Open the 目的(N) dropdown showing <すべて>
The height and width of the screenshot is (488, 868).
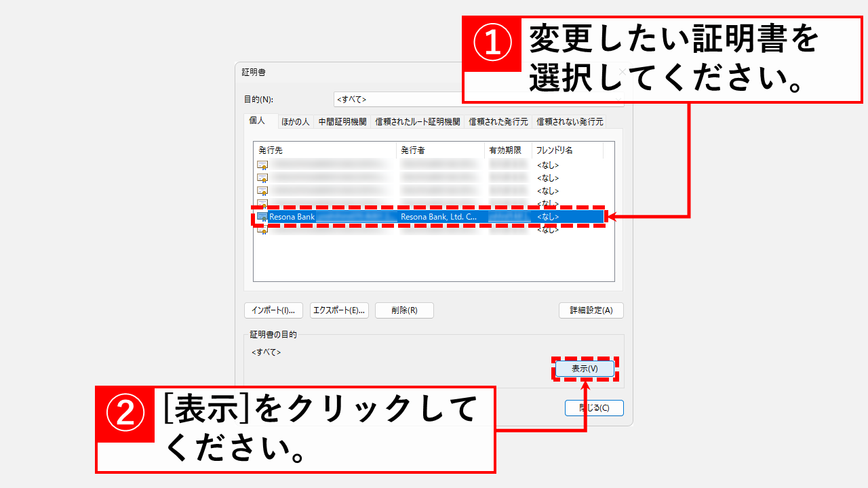[407, 98]
